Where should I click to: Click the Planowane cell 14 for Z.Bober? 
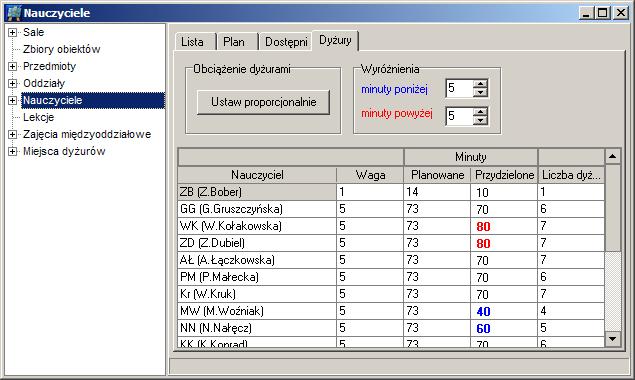[x=437, y=192]
